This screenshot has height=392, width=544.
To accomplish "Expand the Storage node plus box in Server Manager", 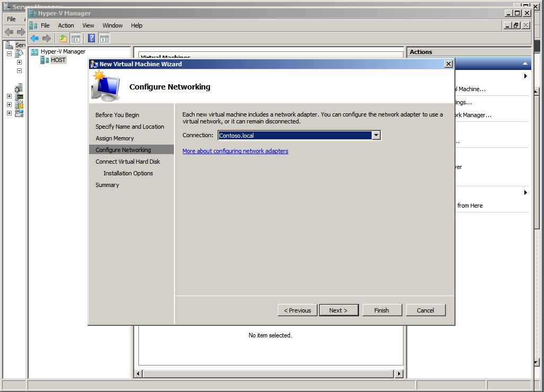I will coord(10,113).
